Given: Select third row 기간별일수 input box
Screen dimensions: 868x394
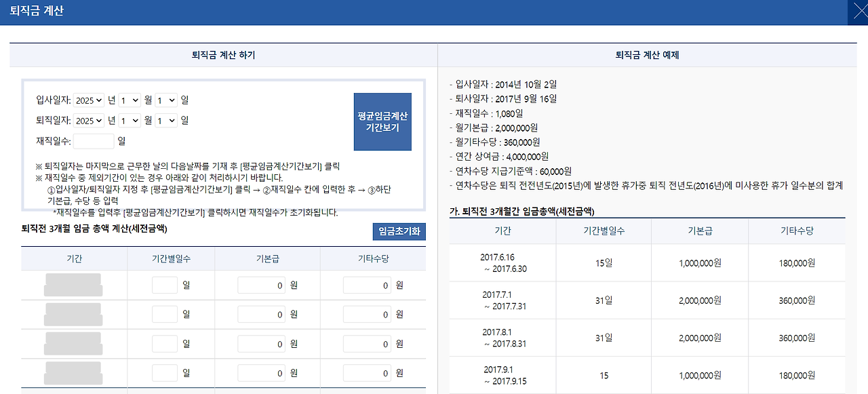Looking at the screenshot, I should tap(165, 344).
